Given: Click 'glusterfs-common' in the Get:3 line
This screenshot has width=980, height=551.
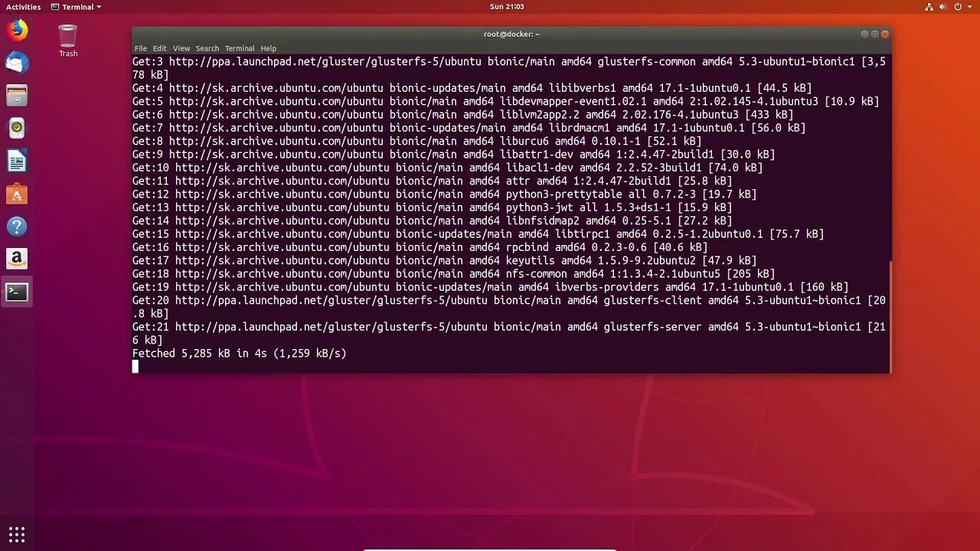Looking at the screenshot, I should tap(646, 61).
